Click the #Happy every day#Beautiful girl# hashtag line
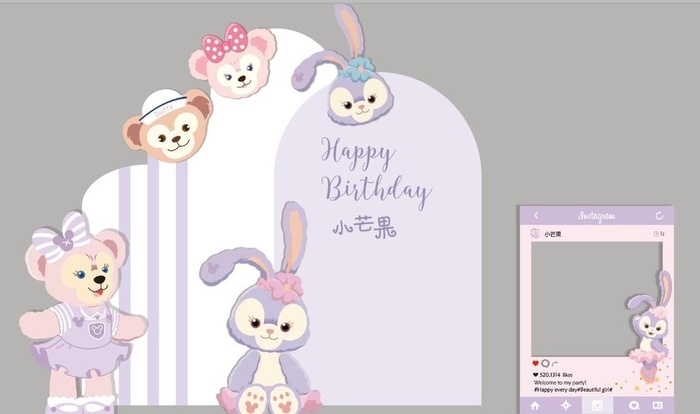Image resolution: width=700 pixels, height=414 pixels. tap(573, 390)
